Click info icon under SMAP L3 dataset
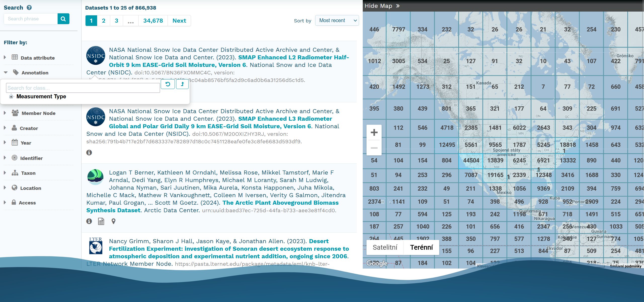The image size is (644, 302). click(89, 152)
